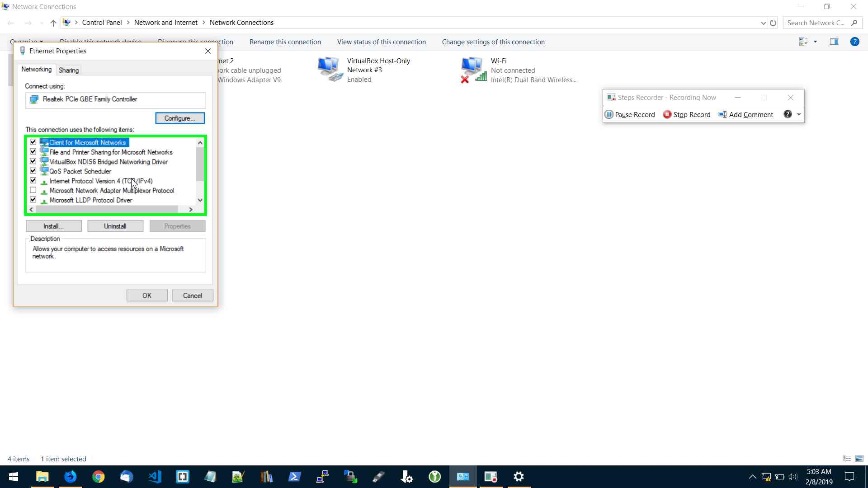
Task: Open Steps Recorder help dropdown arrow
Action: pyautogui.click(x=799, y=115)
